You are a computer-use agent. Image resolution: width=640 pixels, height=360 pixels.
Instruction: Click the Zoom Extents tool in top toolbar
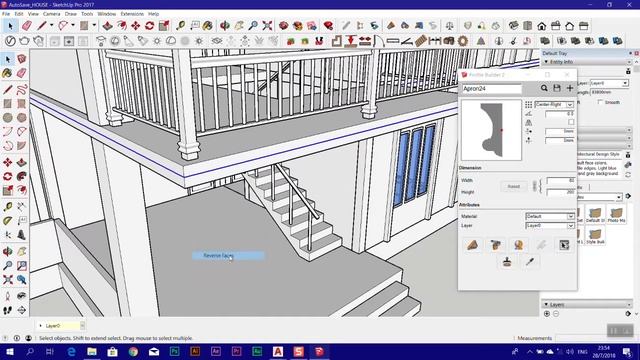[267, 26]
